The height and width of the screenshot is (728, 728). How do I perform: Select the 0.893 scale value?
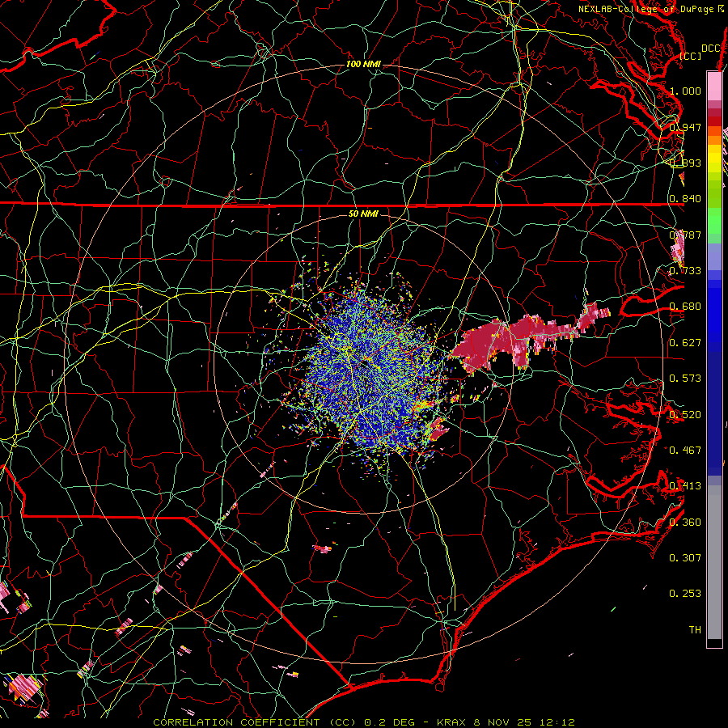click(685, 163)
